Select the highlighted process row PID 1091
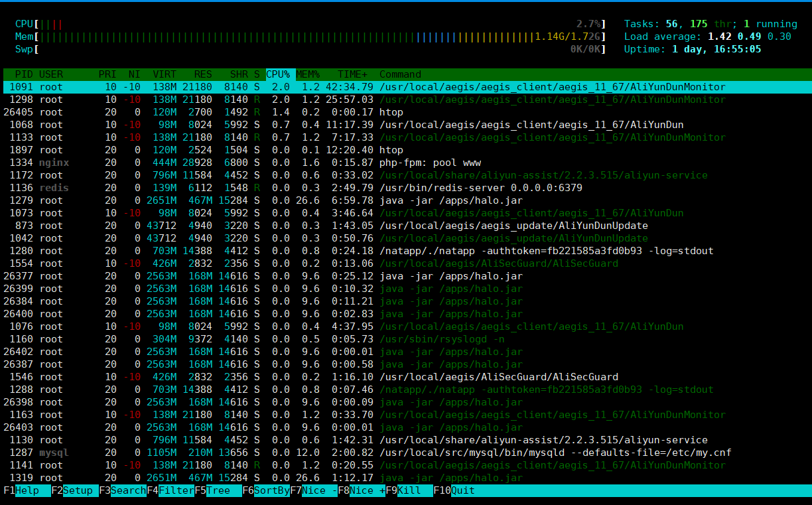 pyautogui.click(x=406, y=87)
